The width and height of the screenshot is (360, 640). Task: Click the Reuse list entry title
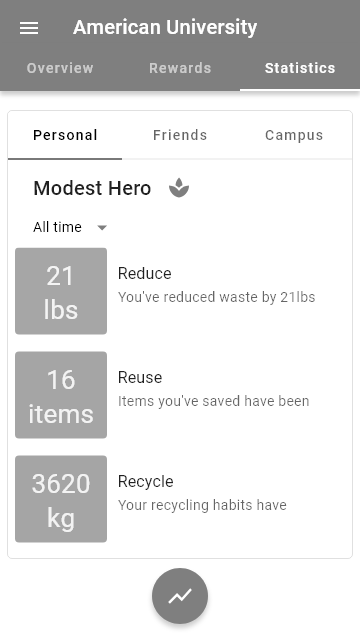[140, 378]
